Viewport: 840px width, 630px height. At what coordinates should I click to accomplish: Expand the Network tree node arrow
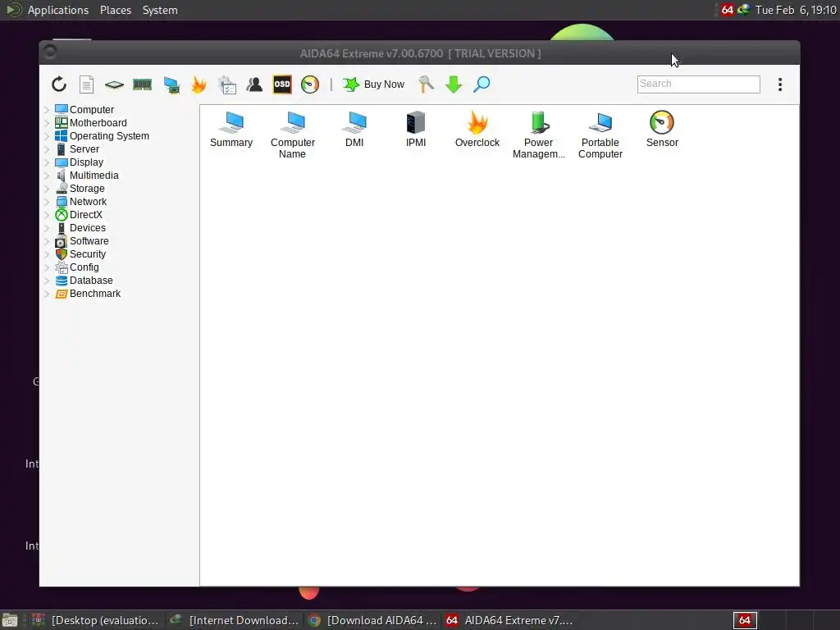[47, 202]
